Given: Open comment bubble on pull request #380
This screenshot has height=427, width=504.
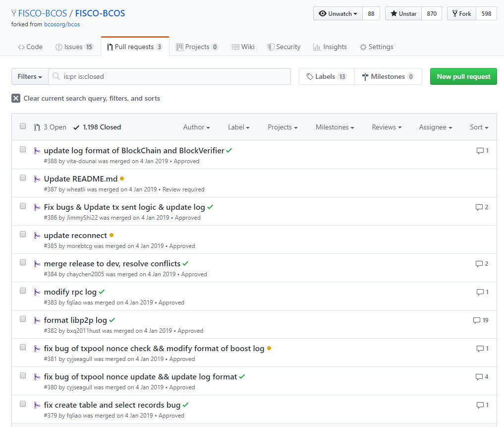Looking at the screenshot, I should click(479, 377).
